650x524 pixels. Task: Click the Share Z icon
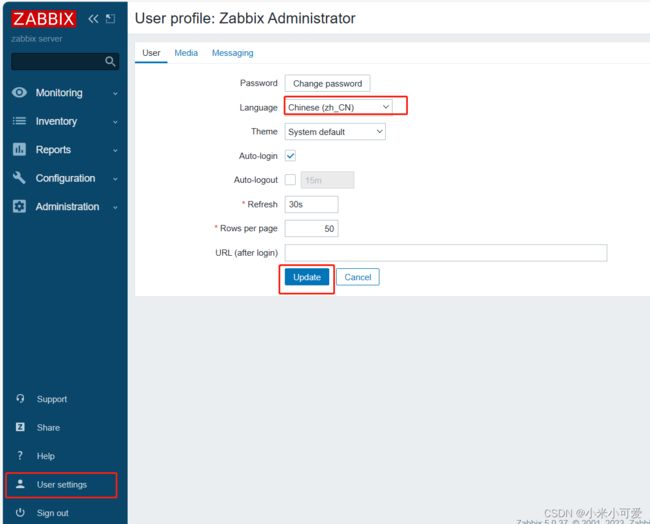click(20, 427)
